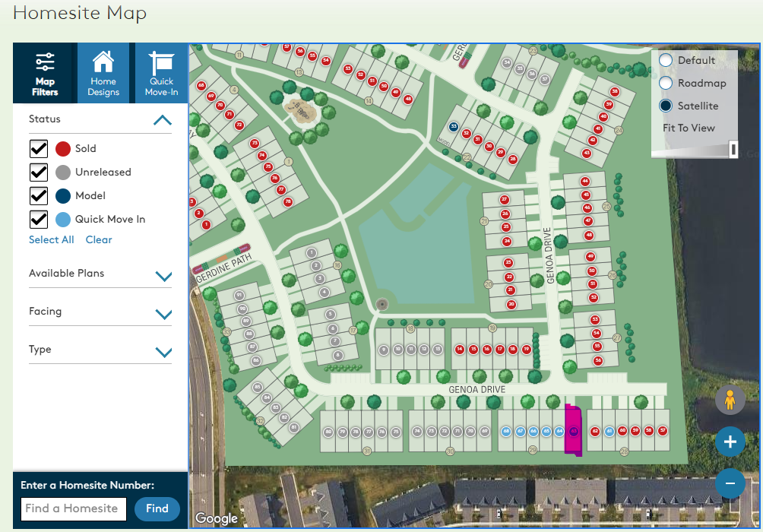The height and width of the screenshot is (532, 763).
Task: Select the blue model homesite 33 marker
Action: [454, 126]
